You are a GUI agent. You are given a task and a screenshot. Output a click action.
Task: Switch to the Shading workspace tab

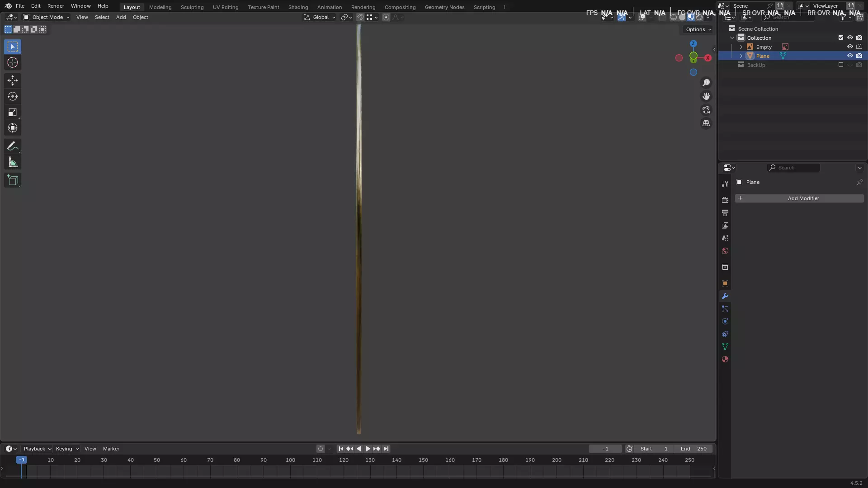tap(298, 7)
